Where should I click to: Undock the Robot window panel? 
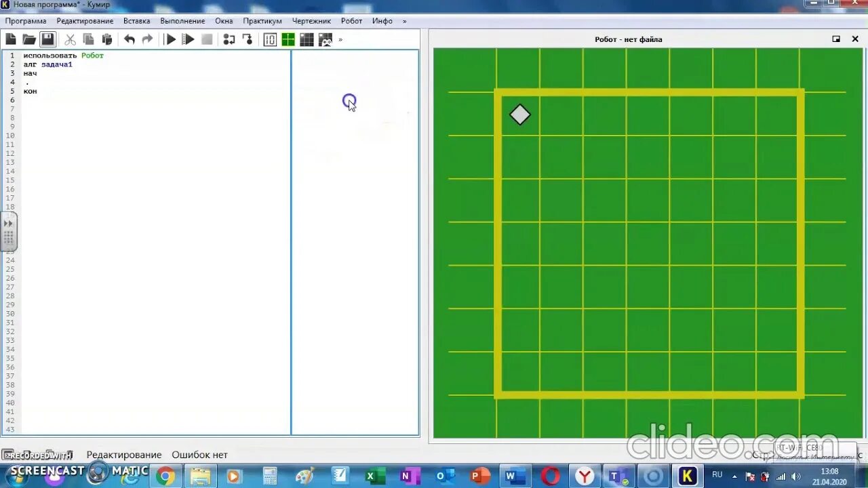coord(836,39)
